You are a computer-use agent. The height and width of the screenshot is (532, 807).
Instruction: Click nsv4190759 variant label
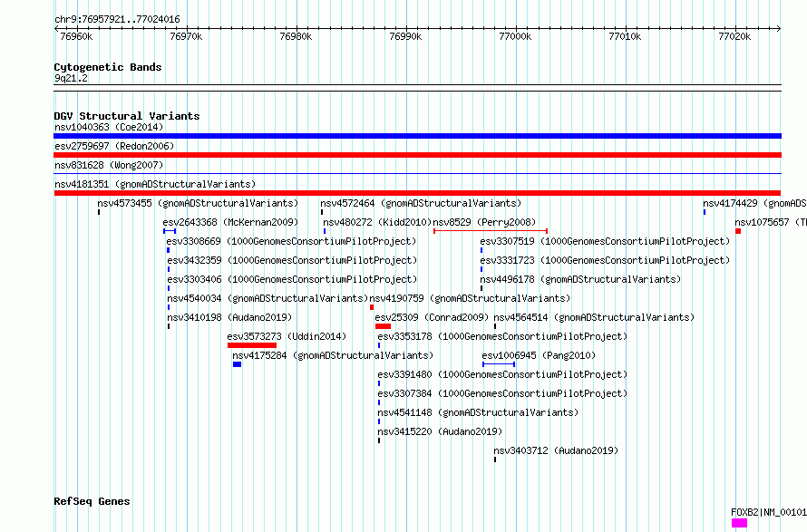[470, 298]
